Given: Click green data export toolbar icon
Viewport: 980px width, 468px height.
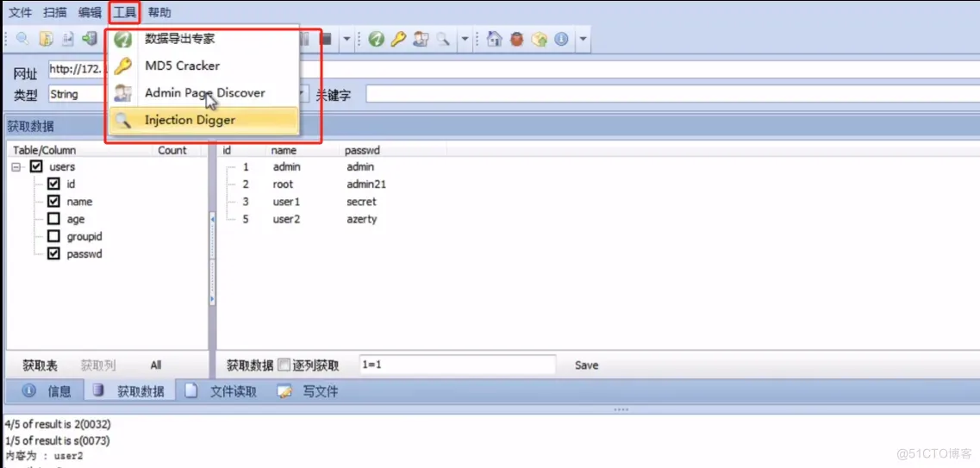Looking at the screenshot, I should pos(376,40).
